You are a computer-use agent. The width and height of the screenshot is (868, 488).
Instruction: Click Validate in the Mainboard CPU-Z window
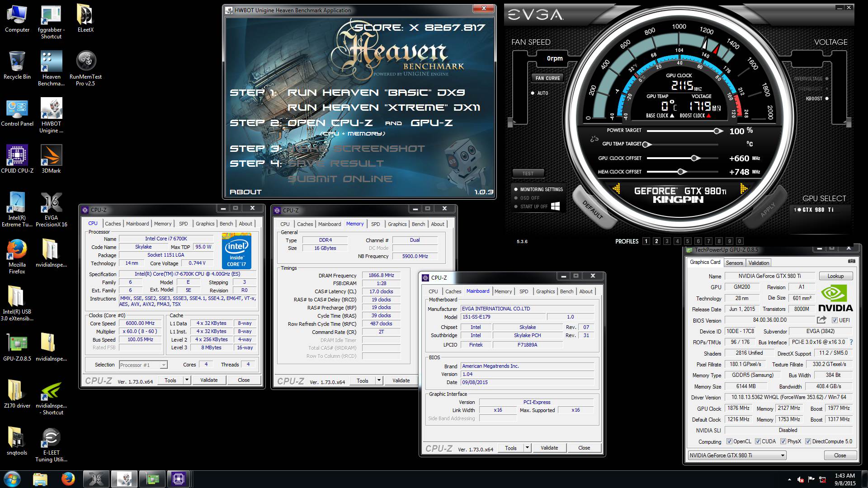(x=549, y=448)
